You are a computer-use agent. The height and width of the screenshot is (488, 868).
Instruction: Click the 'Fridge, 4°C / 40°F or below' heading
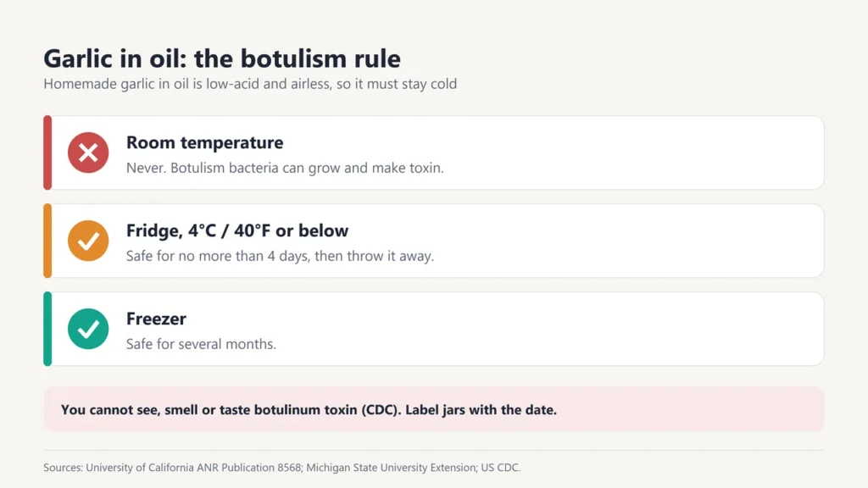point(237,230)
